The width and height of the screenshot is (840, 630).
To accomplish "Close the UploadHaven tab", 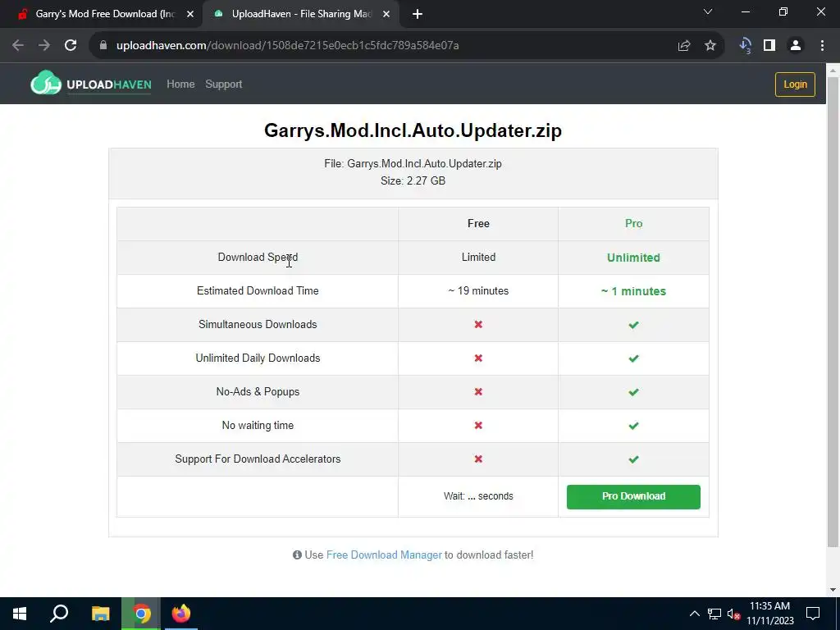I will click(x=386, y=15).
